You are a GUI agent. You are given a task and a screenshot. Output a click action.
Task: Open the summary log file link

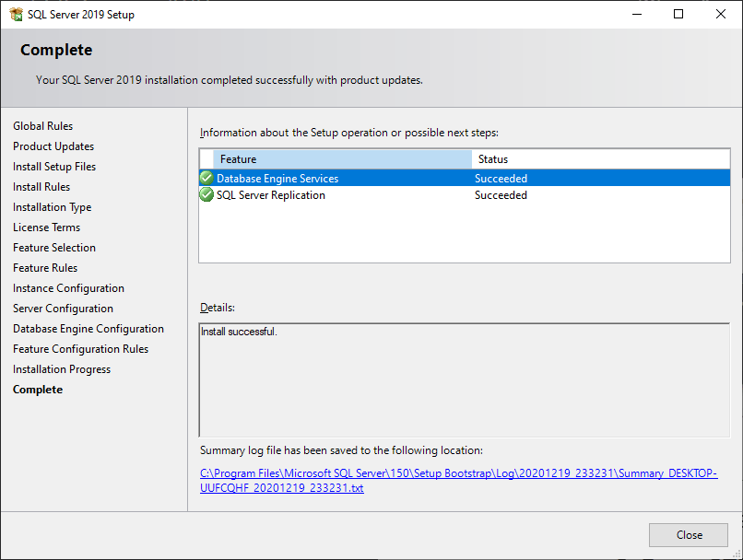pyautogui.click(x=458, y=473)
